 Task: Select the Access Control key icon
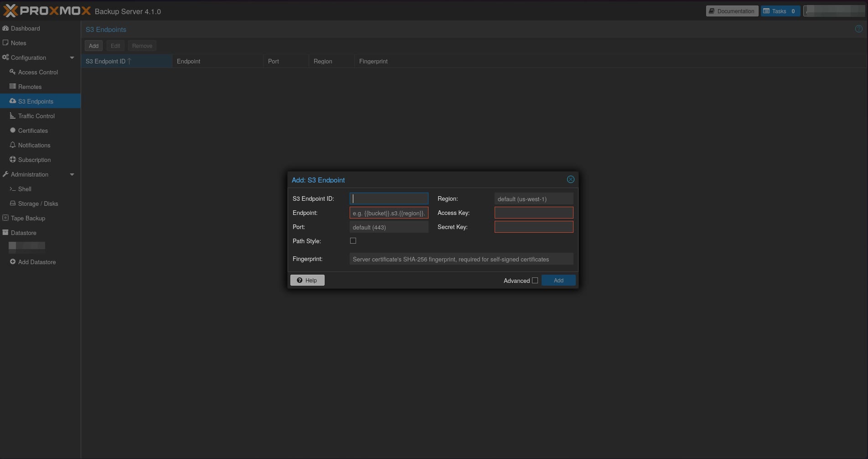click(13, 72)
